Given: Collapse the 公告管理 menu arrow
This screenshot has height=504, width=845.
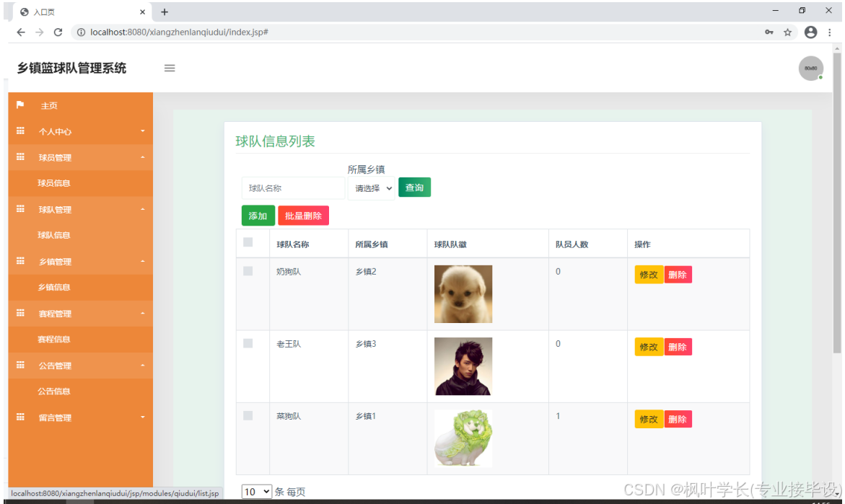Looking at the screenshot, I should [143, 365].
